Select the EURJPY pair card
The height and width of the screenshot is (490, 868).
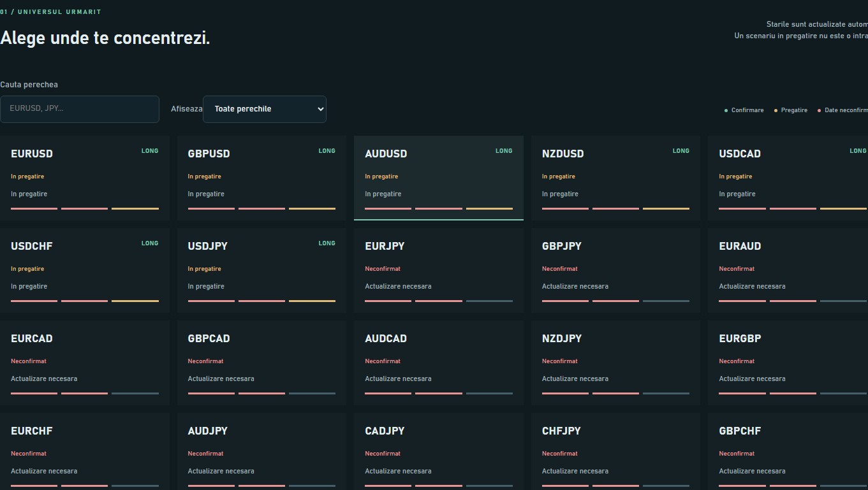point(439,270)
